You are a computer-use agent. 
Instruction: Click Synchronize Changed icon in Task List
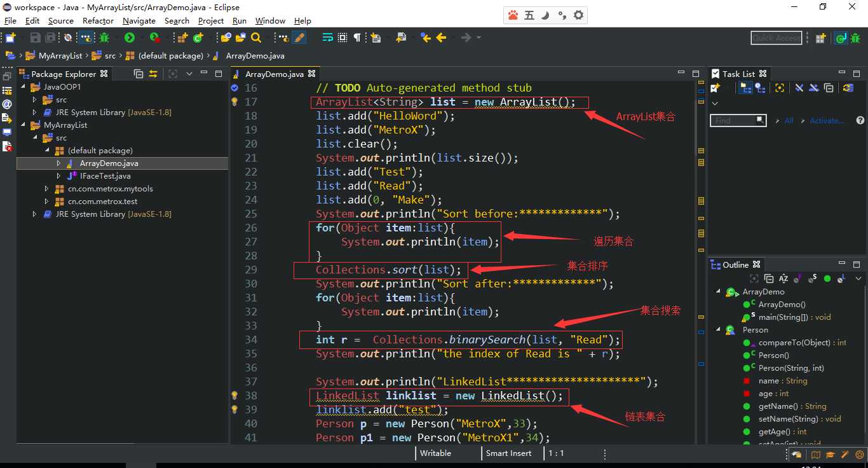pyautogui.click(x=848, y=87)
